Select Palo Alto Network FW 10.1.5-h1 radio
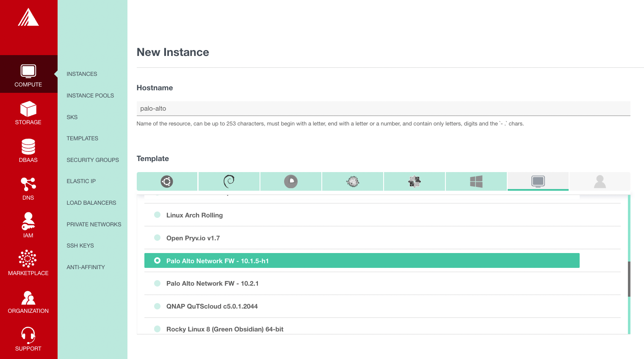Screen dimensions: 644x359 [x=157, y=261]
